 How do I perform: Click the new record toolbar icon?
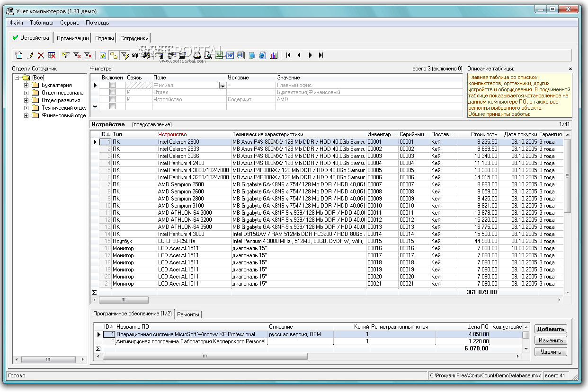(x=19, y=55)
